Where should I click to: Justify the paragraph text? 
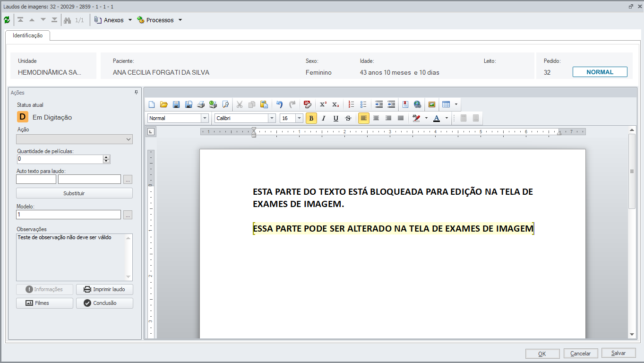pos(401,118)
